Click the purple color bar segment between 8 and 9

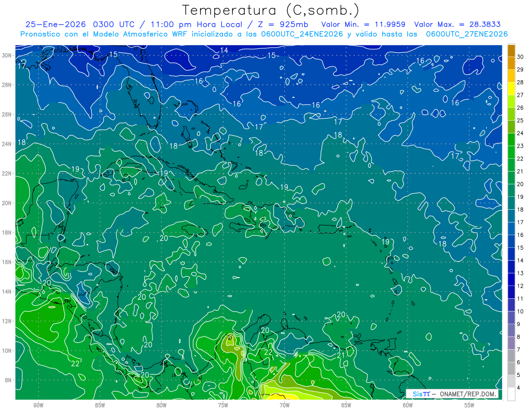pos(511,331)
